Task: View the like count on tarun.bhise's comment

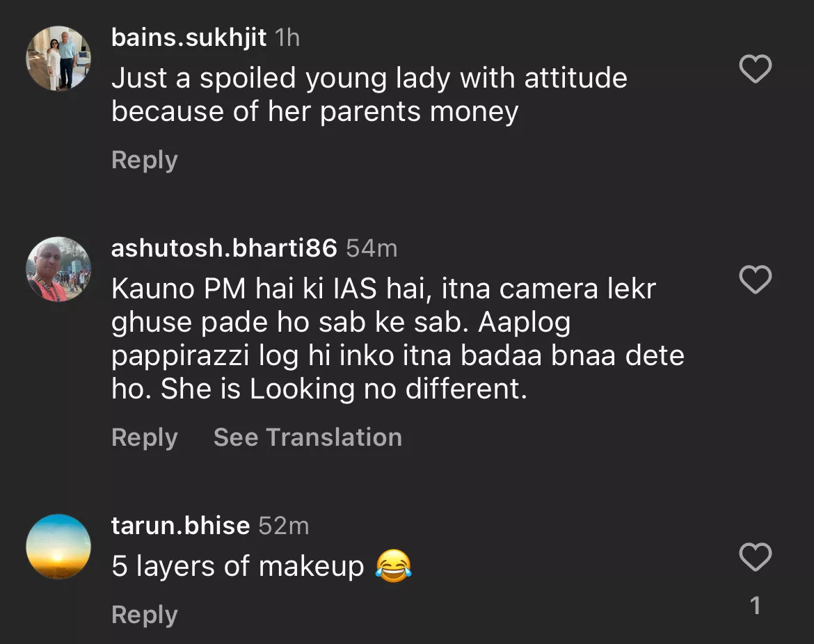Action: 756,606
